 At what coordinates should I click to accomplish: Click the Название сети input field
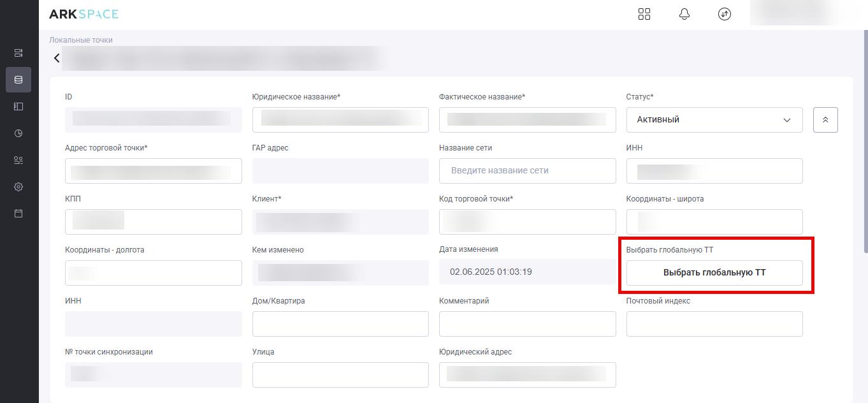(527, 171)
